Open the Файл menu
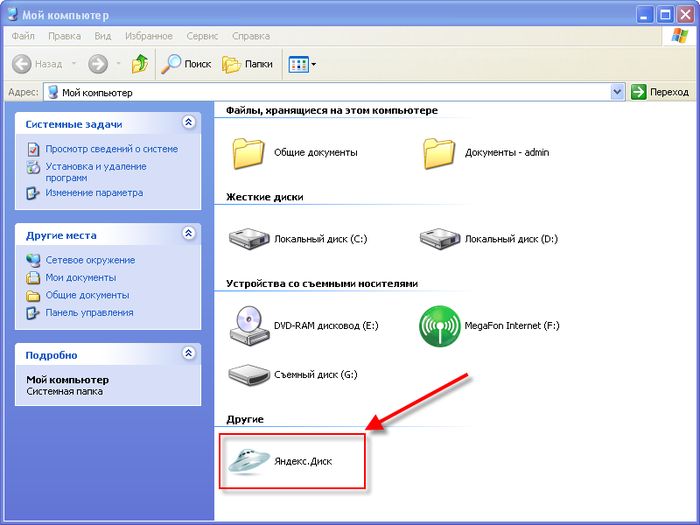This screenshot has height=525, width=700. 23,36
